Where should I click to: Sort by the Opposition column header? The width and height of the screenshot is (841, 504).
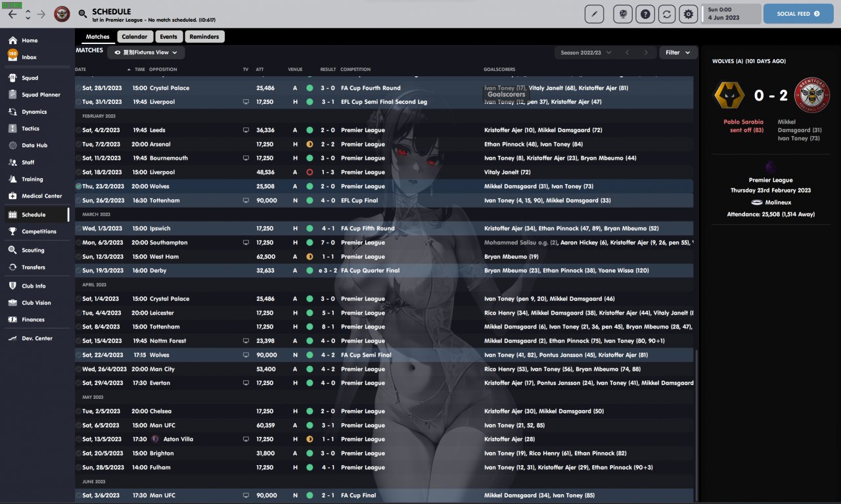[163, 69]
